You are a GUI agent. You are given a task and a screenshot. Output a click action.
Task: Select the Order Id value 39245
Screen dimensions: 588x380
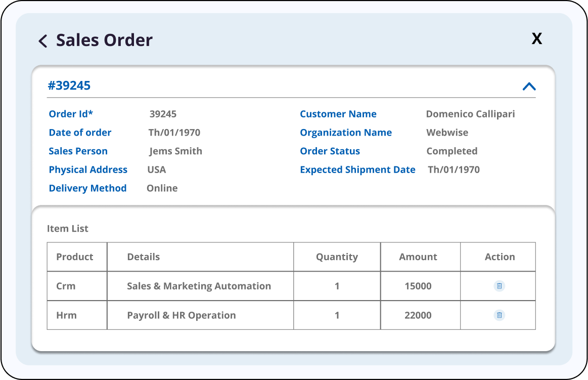(163, 114)
